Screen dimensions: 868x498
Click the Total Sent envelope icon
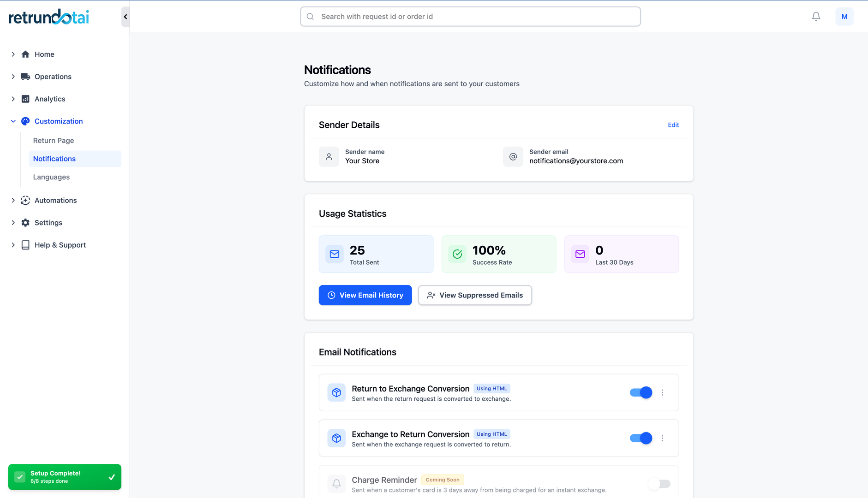pyautogui.click(x=335, y=254)
